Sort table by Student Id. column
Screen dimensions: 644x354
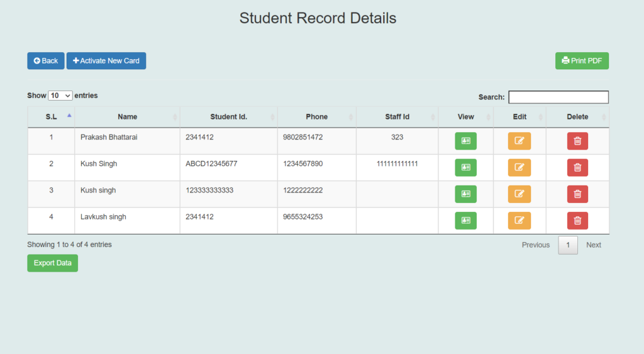tap(229, 117)
